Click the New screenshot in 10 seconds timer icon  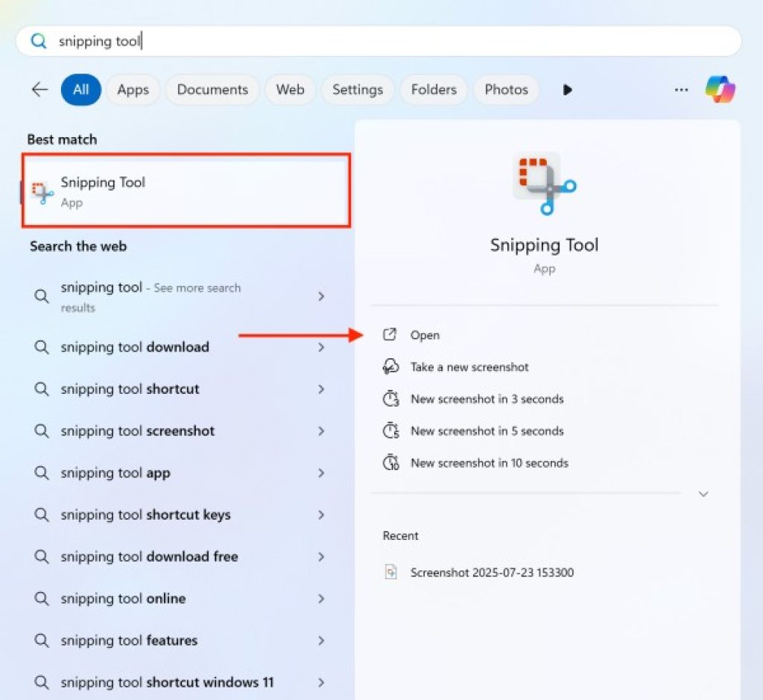point(390,463)
